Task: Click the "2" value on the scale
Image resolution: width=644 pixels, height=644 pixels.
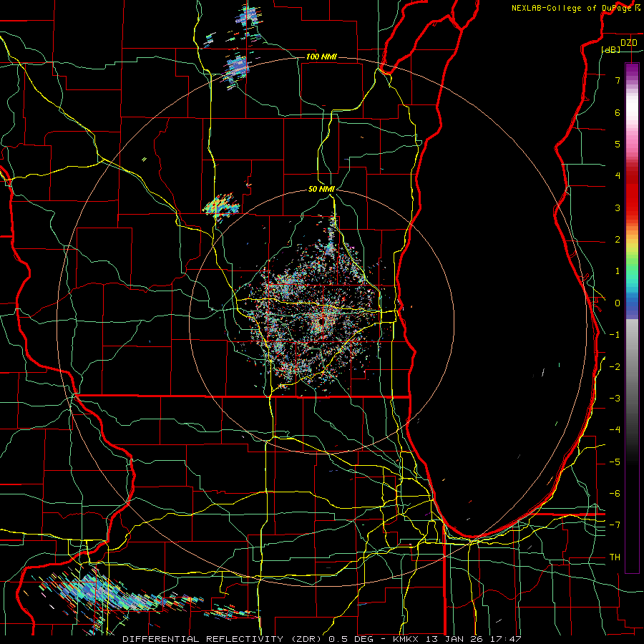Action: tap(618, 240)
